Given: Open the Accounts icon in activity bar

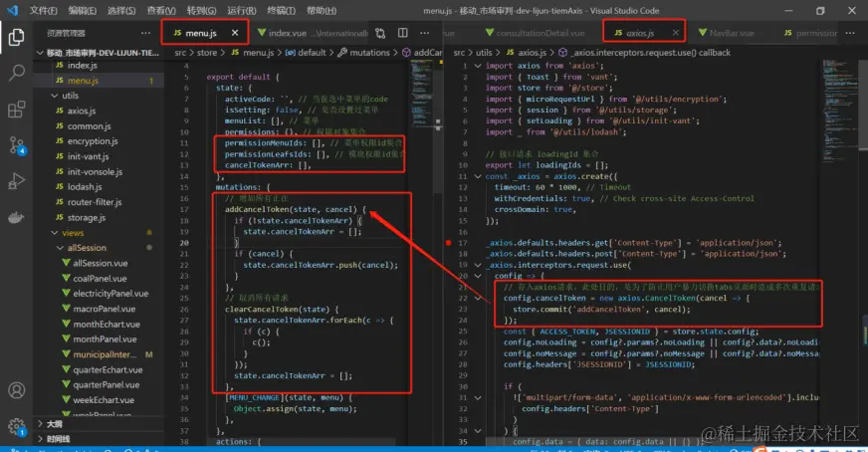Looking at the screenshot, I should 17,390.
